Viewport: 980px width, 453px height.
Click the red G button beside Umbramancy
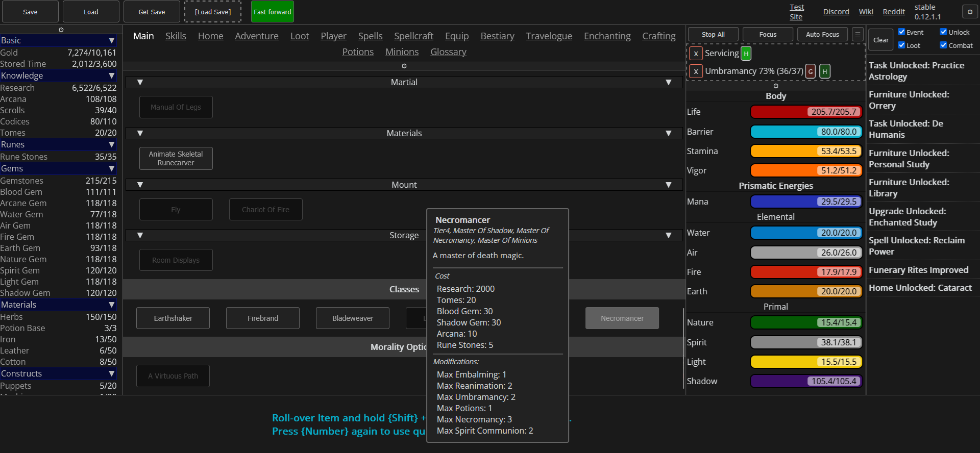pos(810,71)
